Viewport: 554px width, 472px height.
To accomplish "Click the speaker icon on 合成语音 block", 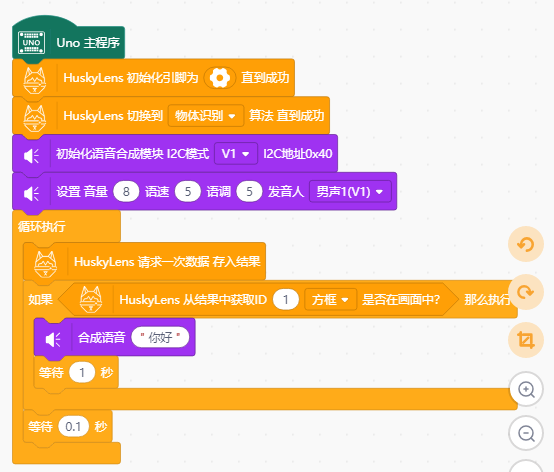I will coord(53,340).
